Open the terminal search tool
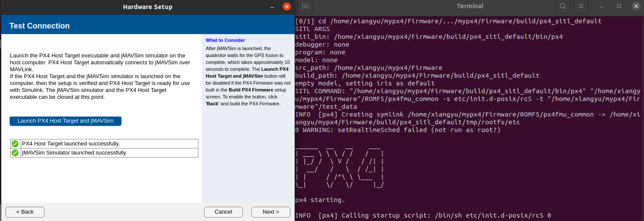The height and width of the screenshot is (221, 644). coord(562,6)
